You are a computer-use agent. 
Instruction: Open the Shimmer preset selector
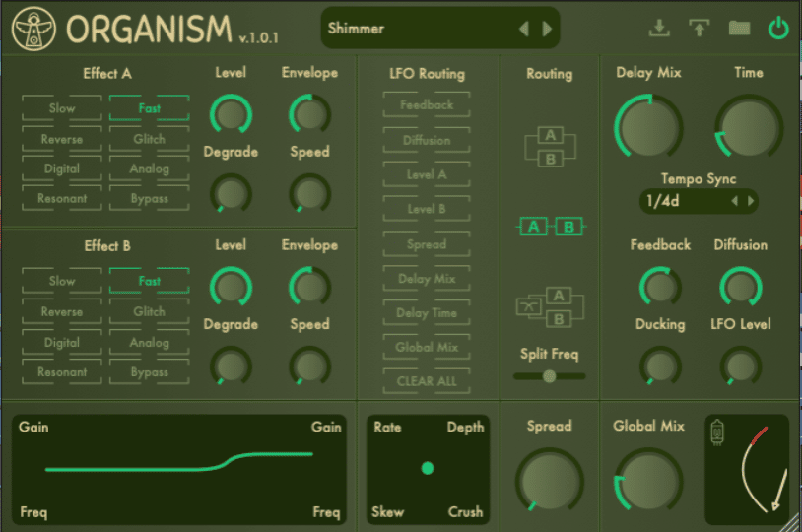[x=439, y=29]
